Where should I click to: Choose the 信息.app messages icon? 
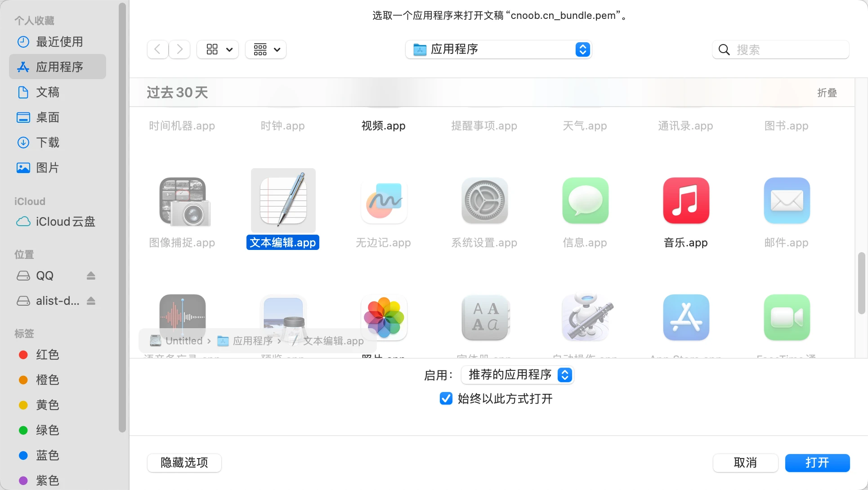pos(585,200)
